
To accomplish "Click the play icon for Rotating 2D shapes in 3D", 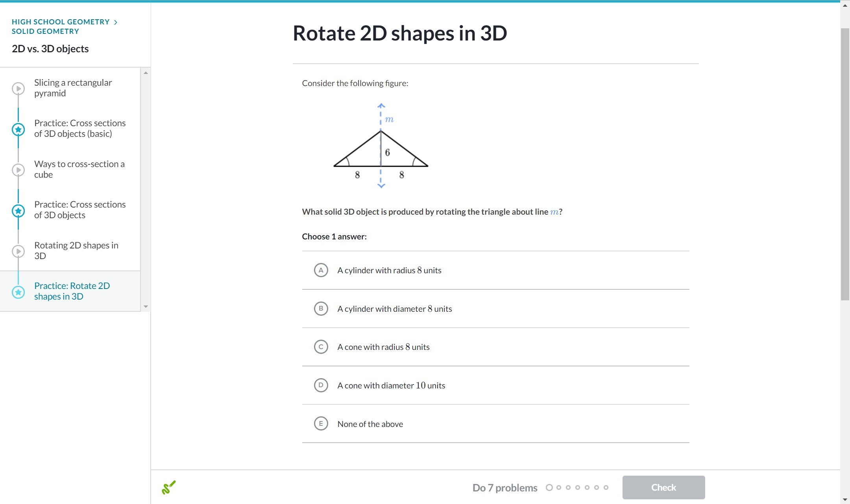I will (x=18, y=251).
